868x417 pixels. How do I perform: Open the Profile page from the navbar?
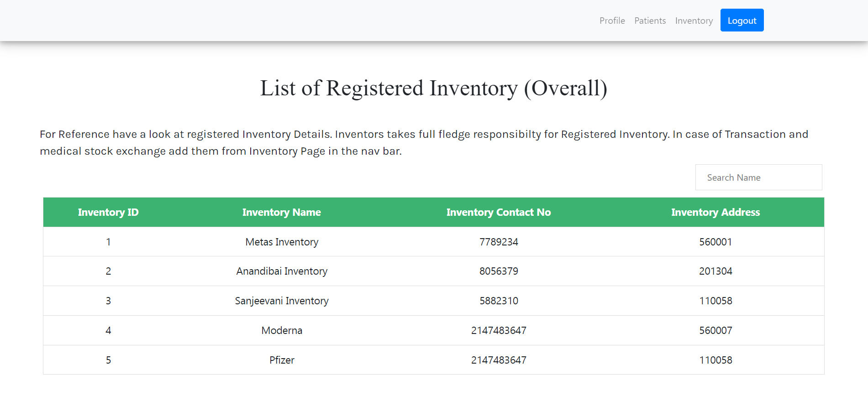pyautogui.click(x=612, y=20)
